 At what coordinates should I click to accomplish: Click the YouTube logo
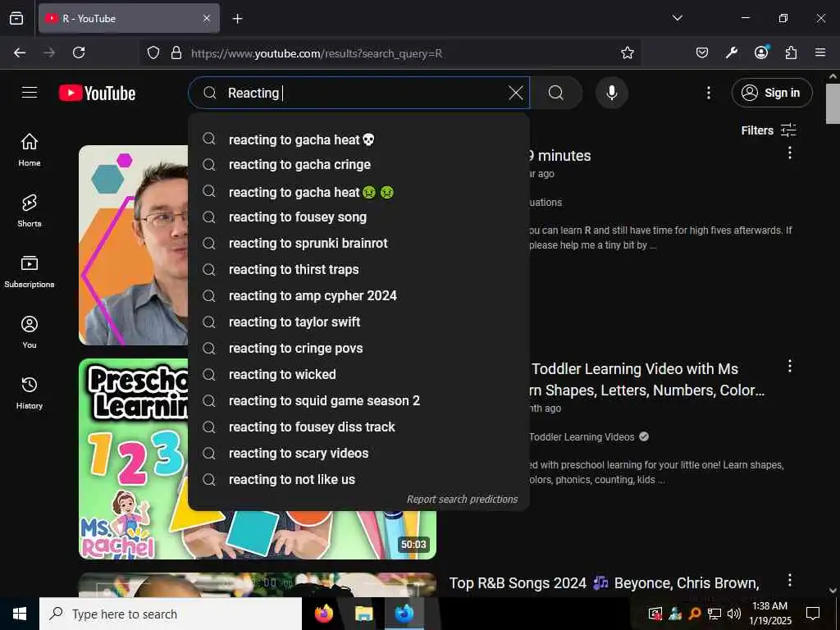(x=97, y=94)
